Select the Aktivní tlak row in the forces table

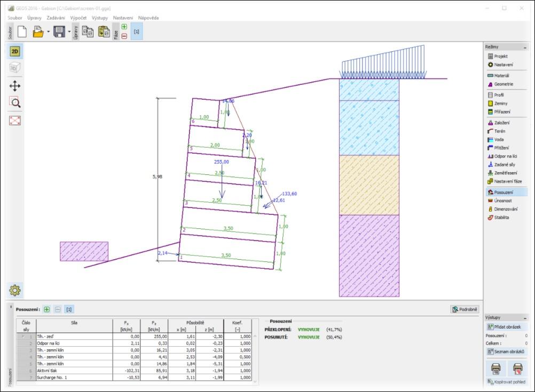tap(135, 371)
